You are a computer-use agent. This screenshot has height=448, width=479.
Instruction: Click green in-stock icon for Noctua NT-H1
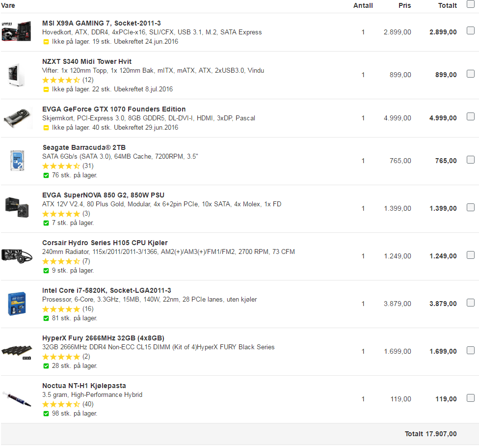[46, 414]
